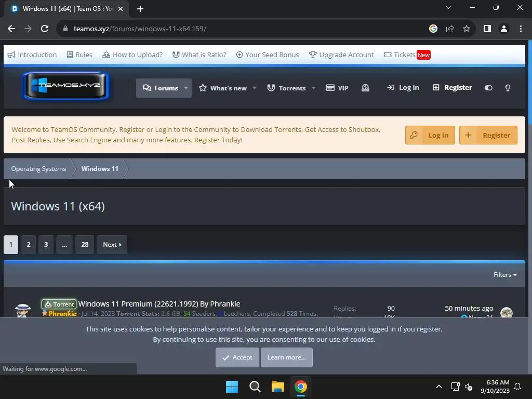Expand the What's new dropdown arrow
Viewport: 532px width, 399px height.
click(x=255, y=88)
